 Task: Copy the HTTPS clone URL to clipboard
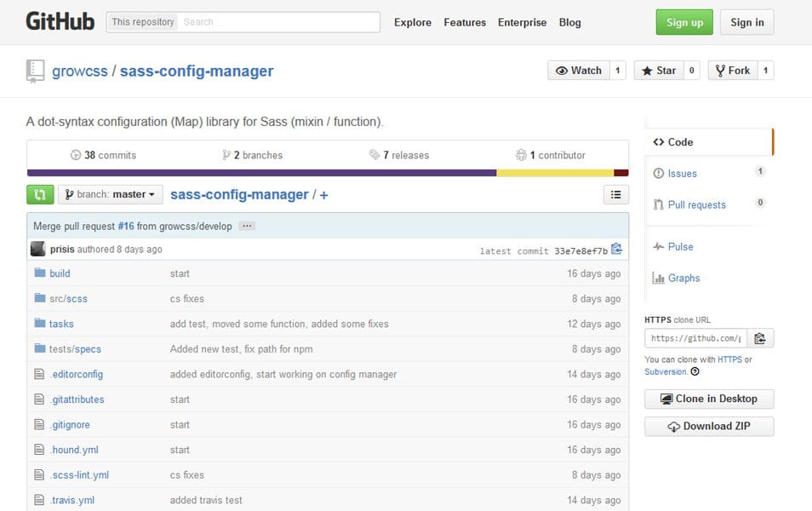pos(760,337)
